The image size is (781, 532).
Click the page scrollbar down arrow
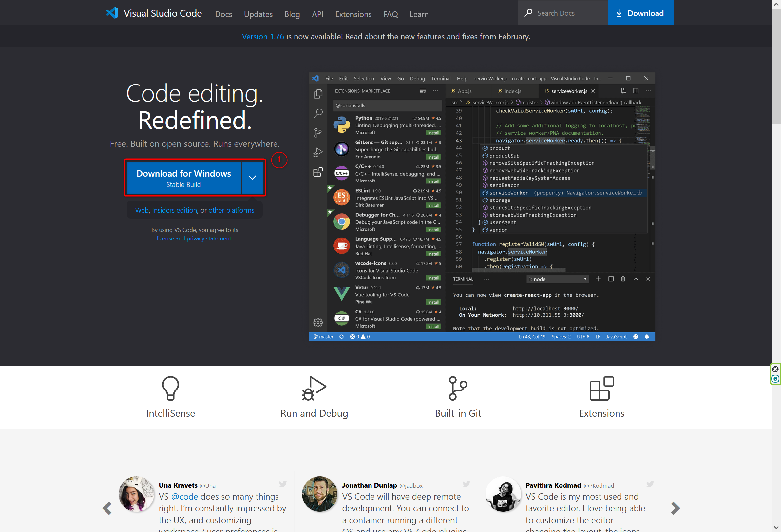776,528
